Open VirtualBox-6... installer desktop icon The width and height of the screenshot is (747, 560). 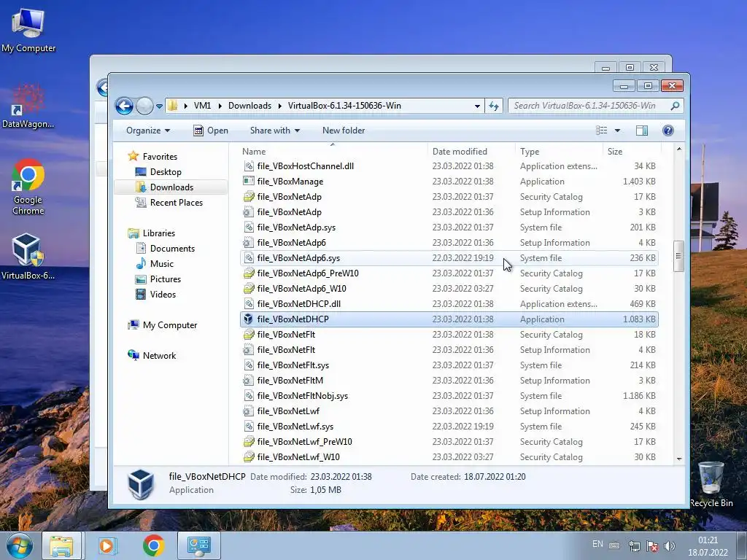(x=28, y=256)
